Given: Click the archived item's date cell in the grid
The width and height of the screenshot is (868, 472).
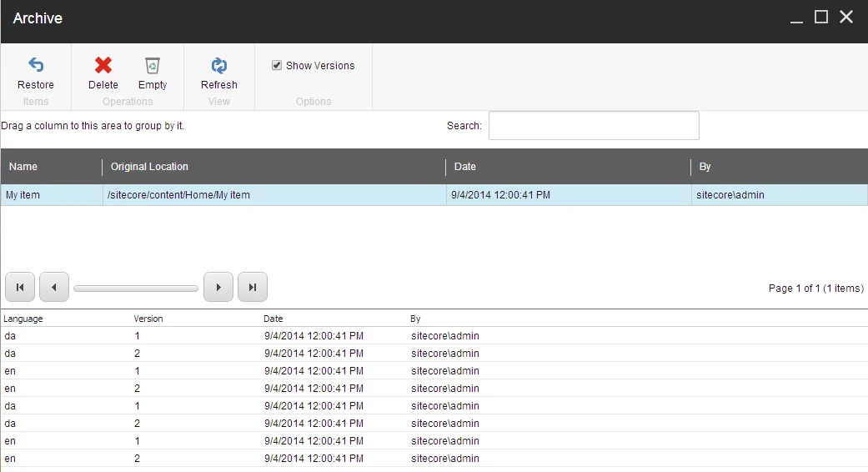Looking at the screenshot, I should (x=569, y=195).
